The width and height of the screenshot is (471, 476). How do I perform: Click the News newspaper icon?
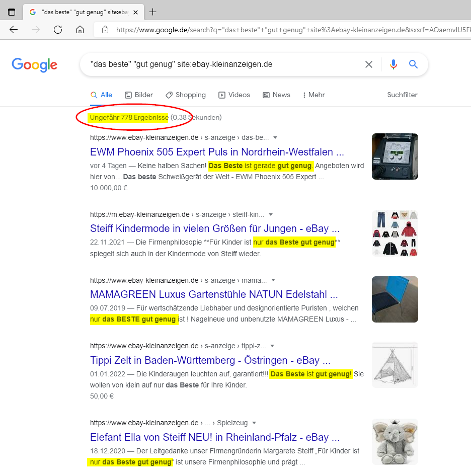click(x=266, y=95)
